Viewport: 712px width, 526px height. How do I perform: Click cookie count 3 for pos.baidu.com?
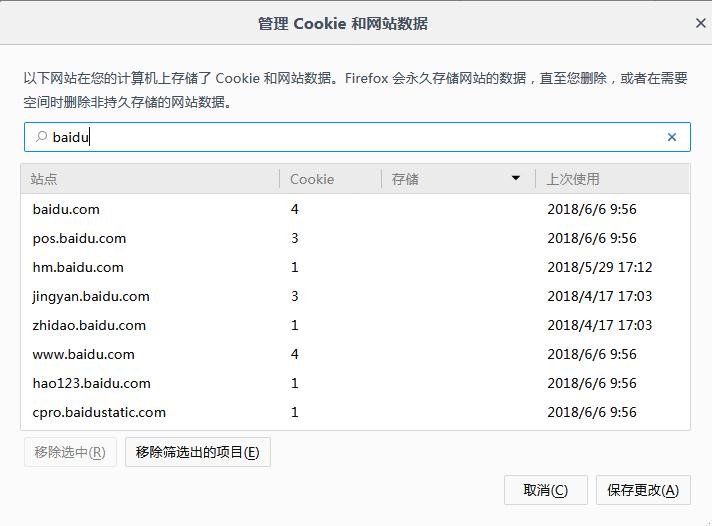coord(295,238)
